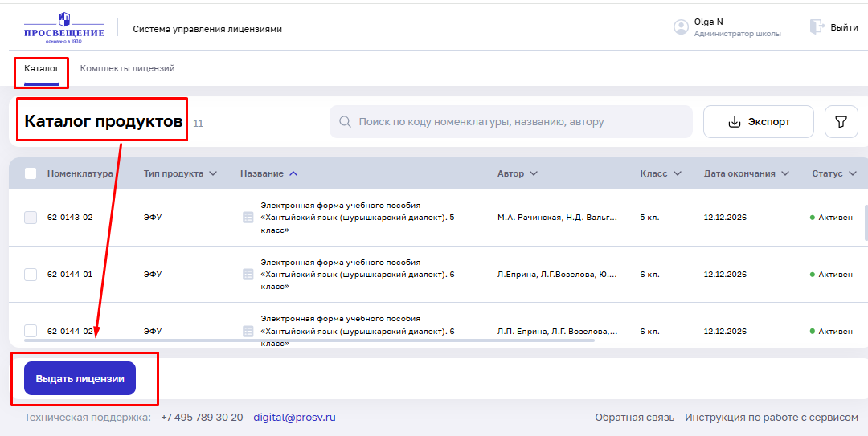Click document icon for product 62-0144-01

point(248,275)
